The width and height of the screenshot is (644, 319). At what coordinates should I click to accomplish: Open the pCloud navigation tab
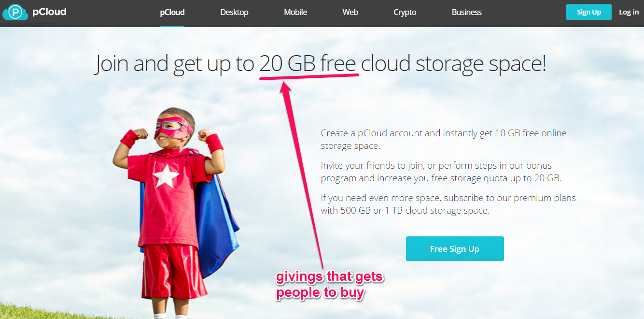click(172, 12)
